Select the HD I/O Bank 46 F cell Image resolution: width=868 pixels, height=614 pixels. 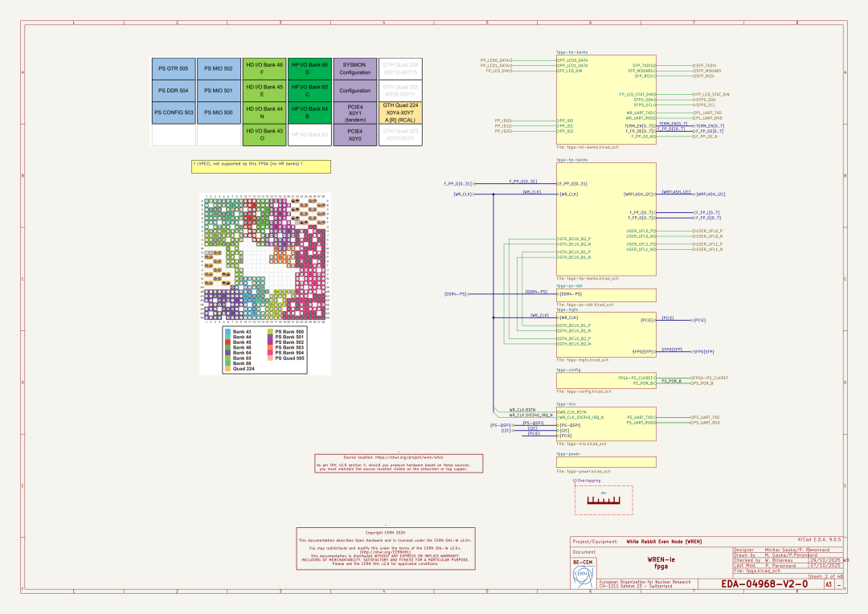pyautogui.click(x=264, y=68)
